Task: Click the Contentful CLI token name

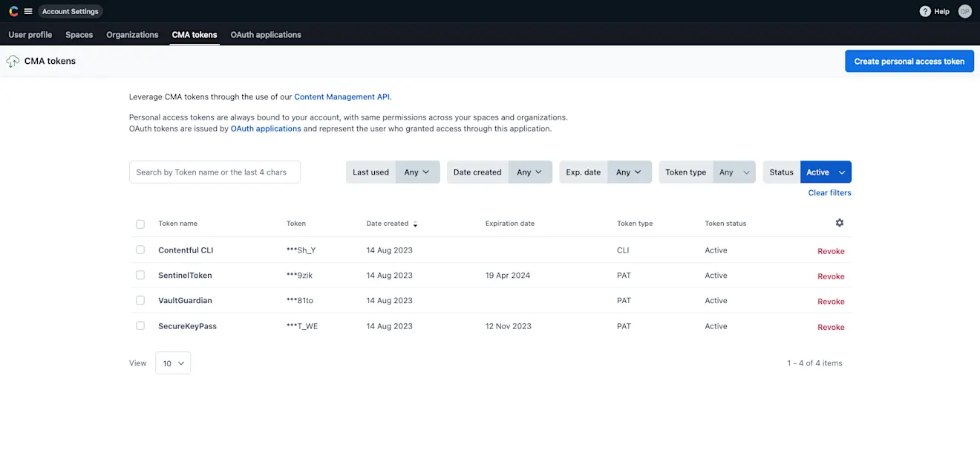Action: pos(186,250)
